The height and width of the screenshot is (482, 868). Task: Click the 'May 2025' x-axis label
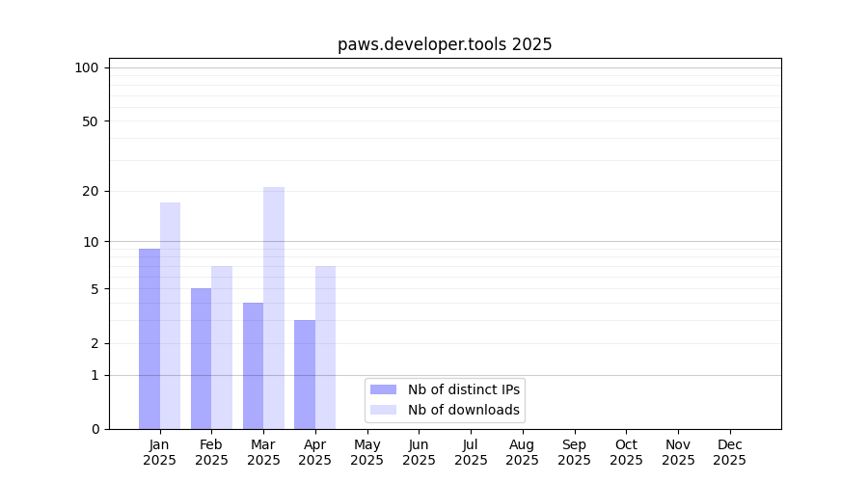366,452
